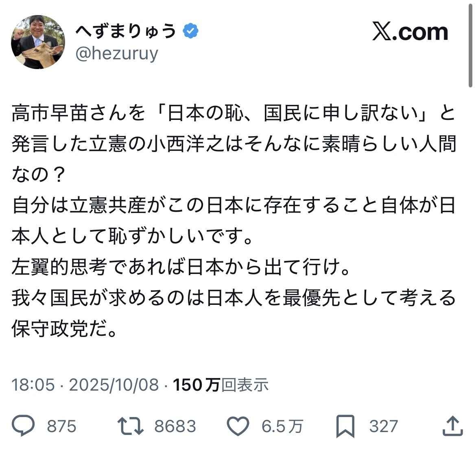Screen dimensions: 476x452
Task: View the 8683 reposts count
Action: [x=175, y=426]
